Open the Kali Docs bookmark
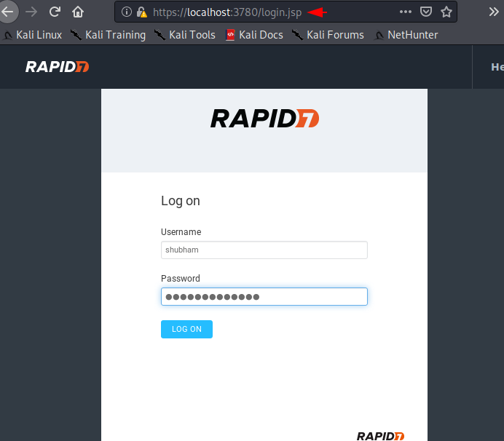 (254, 35)
